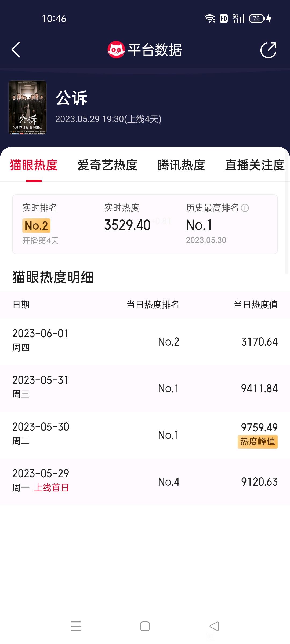This screenshot has width=290, height=644.
Task: Tap the 当日热度排名 column header
Action: pos(153,305)
